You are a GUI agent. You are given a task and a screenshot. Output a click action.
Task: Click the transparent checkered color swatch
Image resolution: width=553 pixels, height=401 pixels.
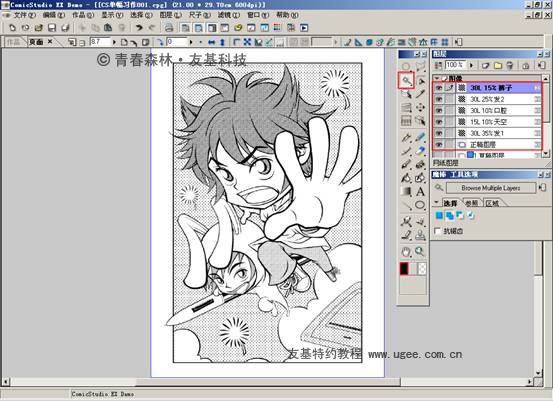(422, 269)
